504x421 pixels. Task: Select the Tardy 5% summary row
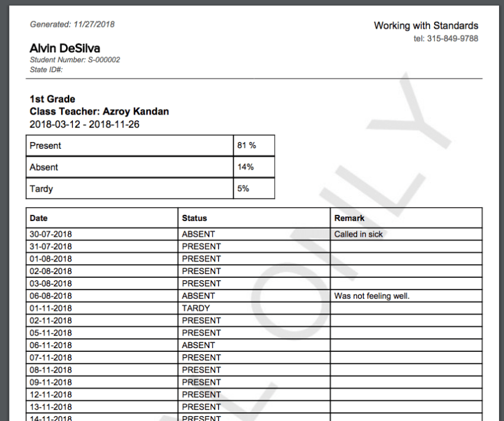(125, 188)
